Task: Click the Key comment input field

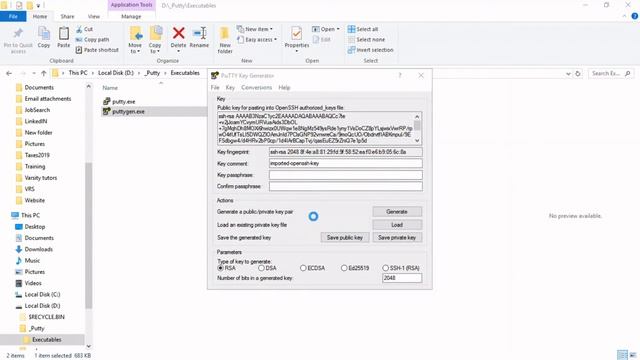Action: point(345,163)
